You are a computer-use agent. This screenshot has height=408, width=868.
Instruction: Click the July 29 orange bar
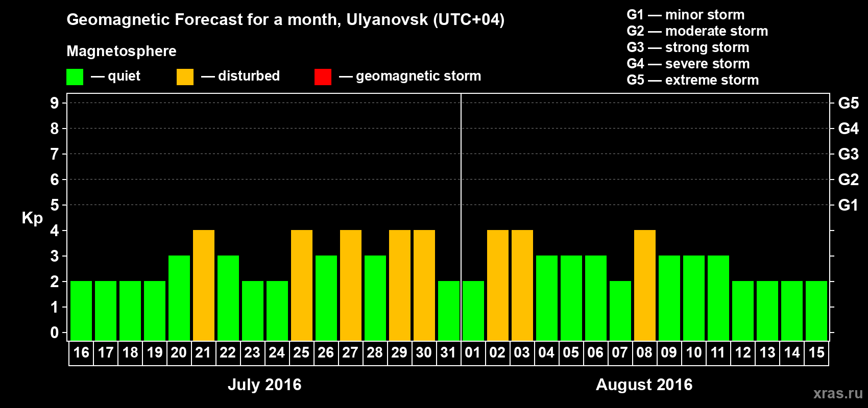400,285
